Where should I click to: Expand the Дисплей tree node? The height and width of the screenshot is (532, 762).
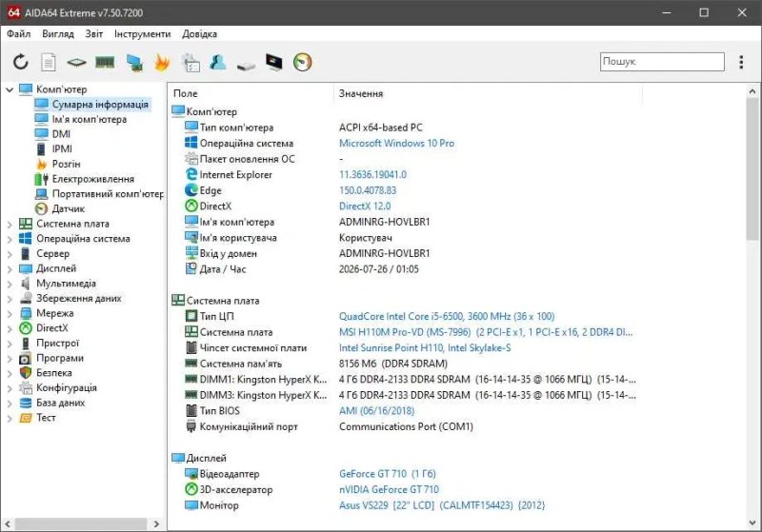pyautogui.click(x=10, y=269)
